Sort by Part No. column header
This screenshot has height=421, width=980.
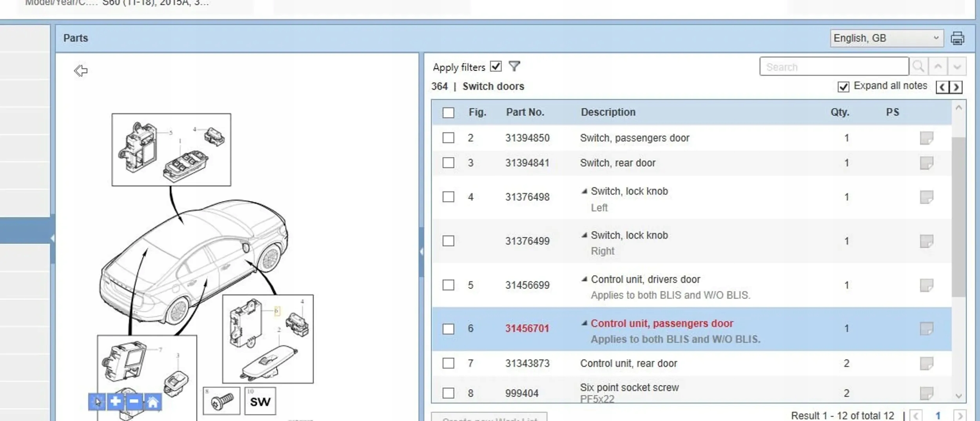coord(525,113)
